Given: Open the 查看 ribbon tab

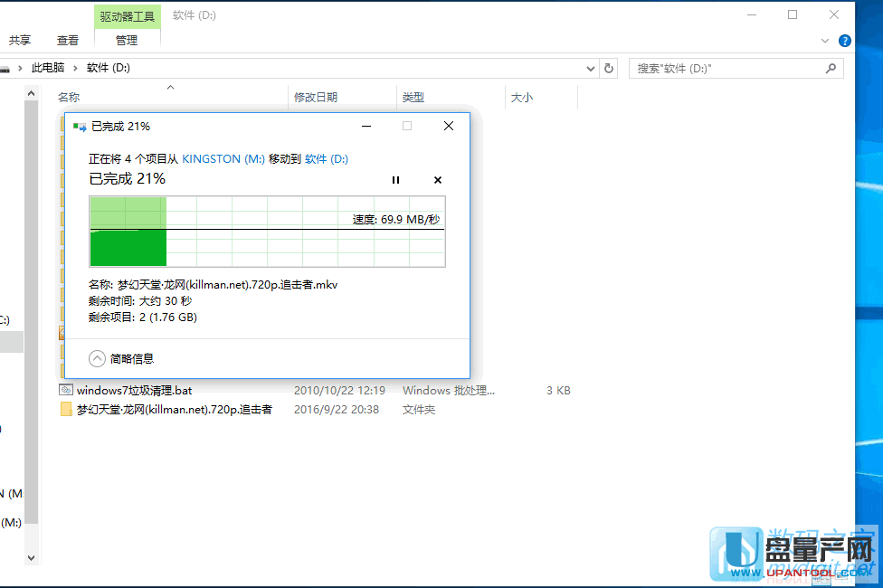Looking at the screenshot, I should [x=68, y=40].
